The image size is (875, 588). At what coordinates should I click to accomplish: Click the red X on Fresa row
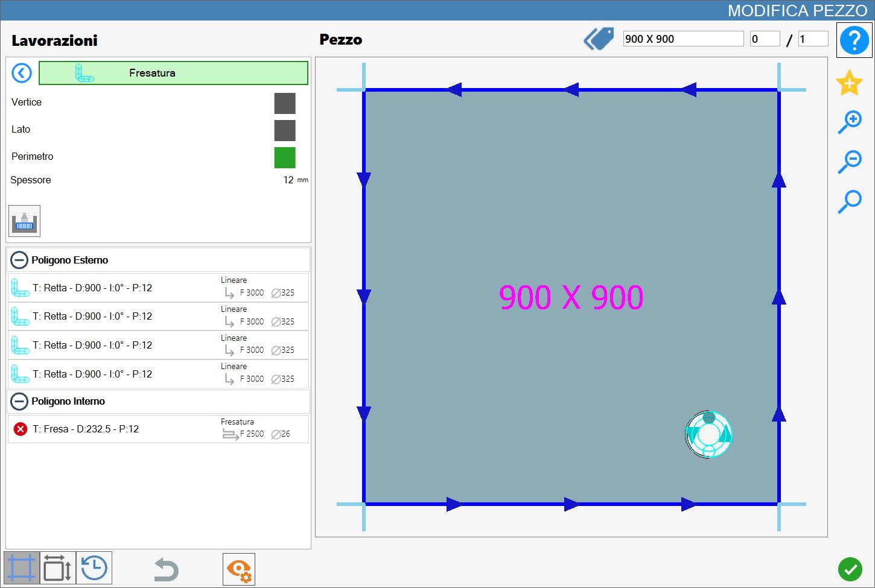pos(21,429)
